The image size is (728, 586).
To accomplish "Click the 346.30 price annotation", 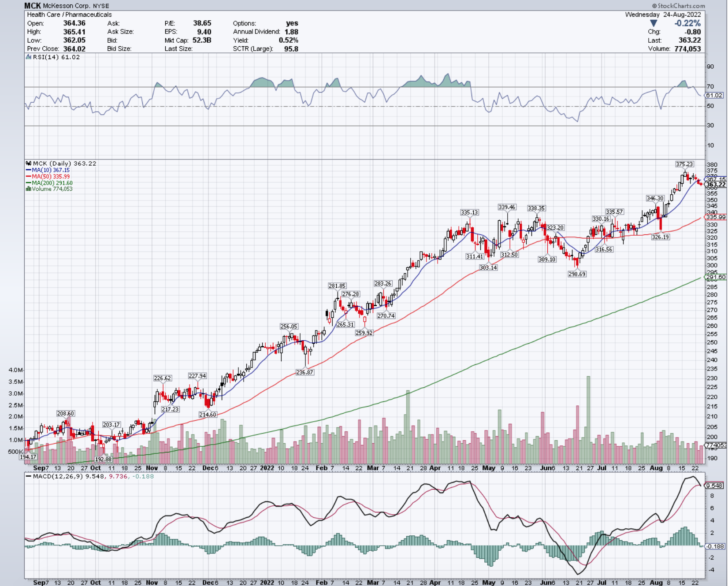I will 655,198.
